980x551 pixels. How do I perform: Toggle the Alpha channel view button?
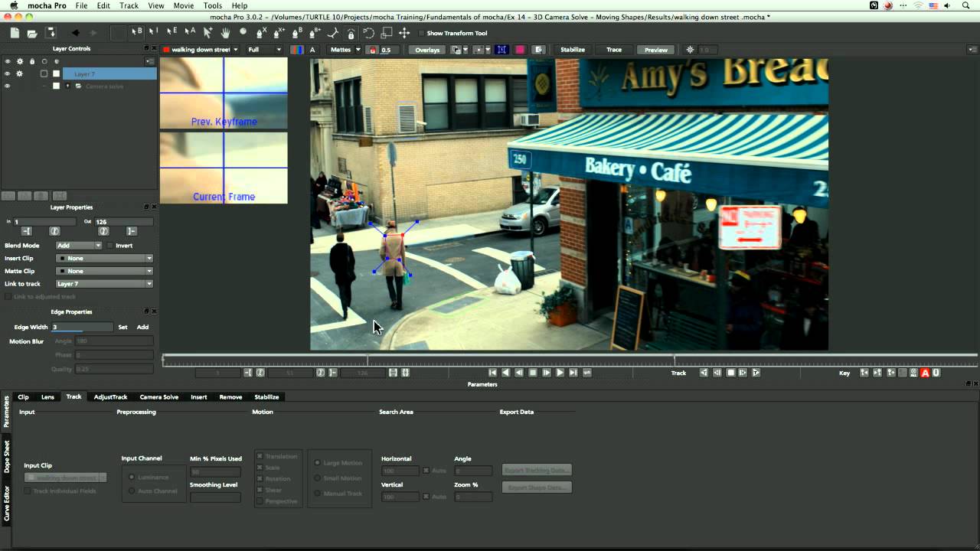click(x=314, y=50)
